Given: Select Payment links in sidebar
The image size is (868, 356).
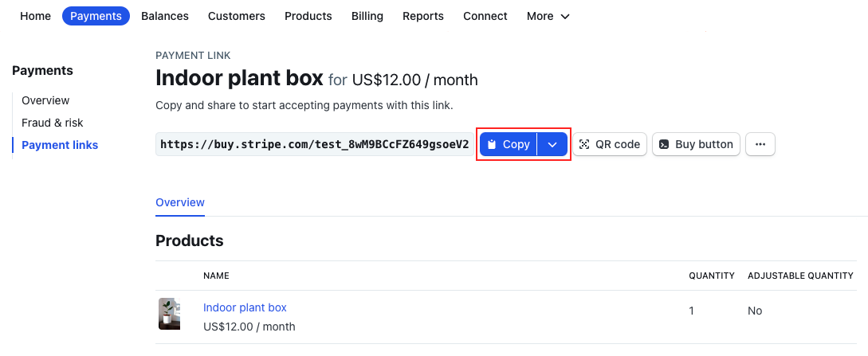Looking at the screenshot, I should point(60,145).
